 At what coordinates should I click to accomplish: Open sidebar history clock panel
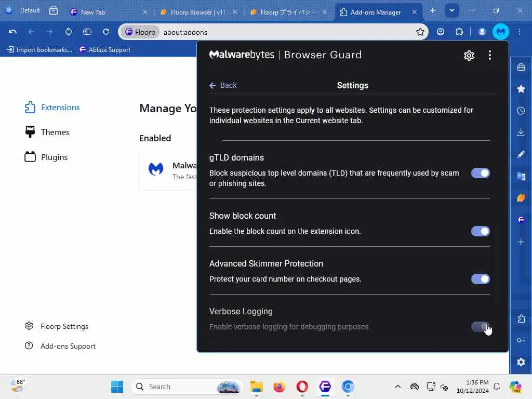pos(521,111)
